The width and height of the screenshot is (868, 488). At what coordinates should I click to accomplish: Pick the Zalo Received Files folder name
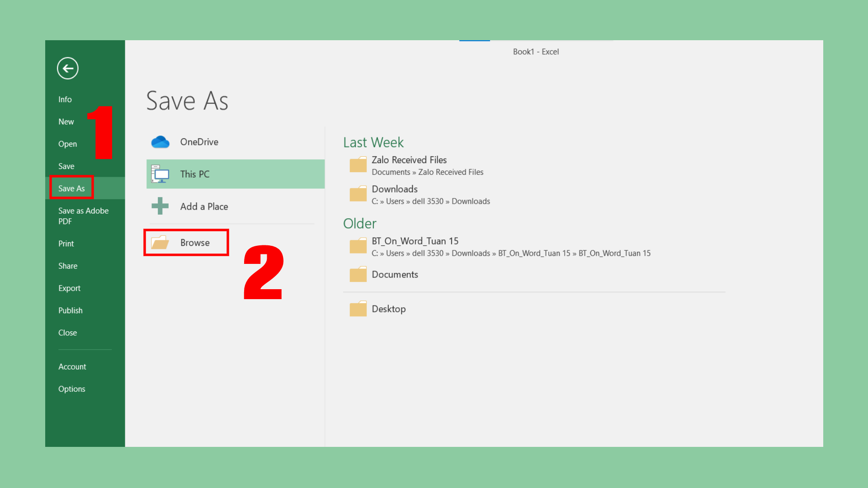[409, 160]
